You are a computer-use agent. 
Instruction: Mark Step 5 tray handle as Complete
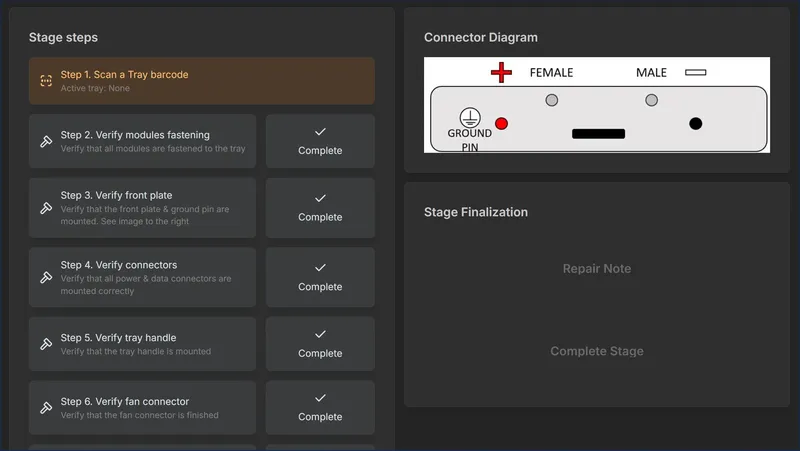320,344
